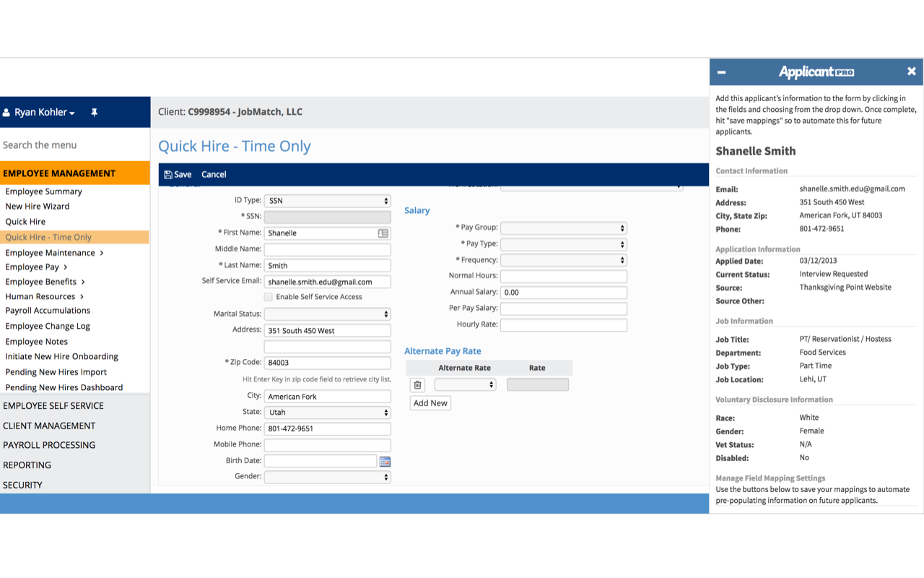Image resolution: width=924 pixels, height=578 pixels.
Task: Open the Gender dropdown
Action: (x=327, y=477)
